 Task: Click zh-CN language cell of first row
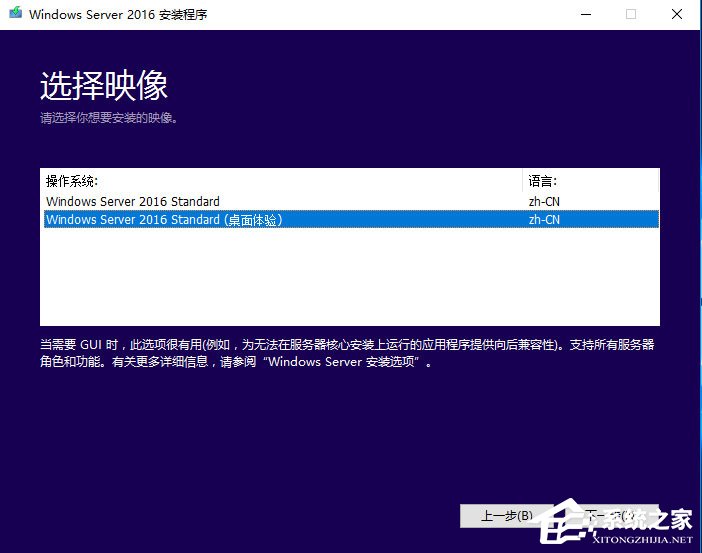[544, 202]
